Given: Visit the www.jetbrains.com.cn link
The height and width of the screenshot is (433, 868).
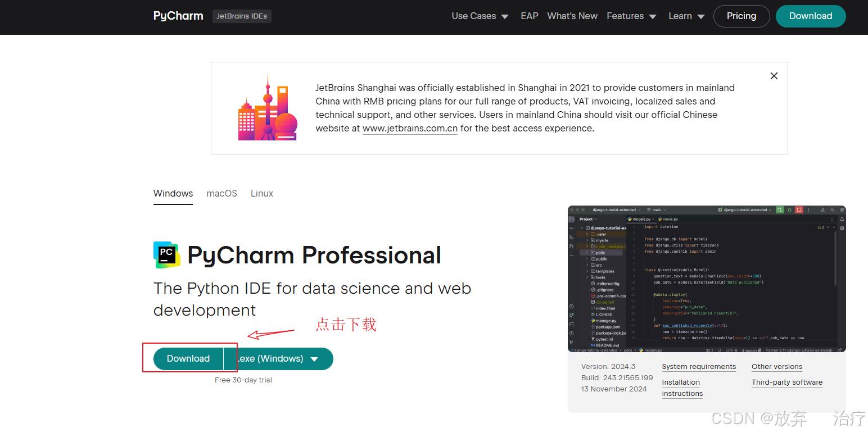Looking at the screenshot, I should 410,129.
